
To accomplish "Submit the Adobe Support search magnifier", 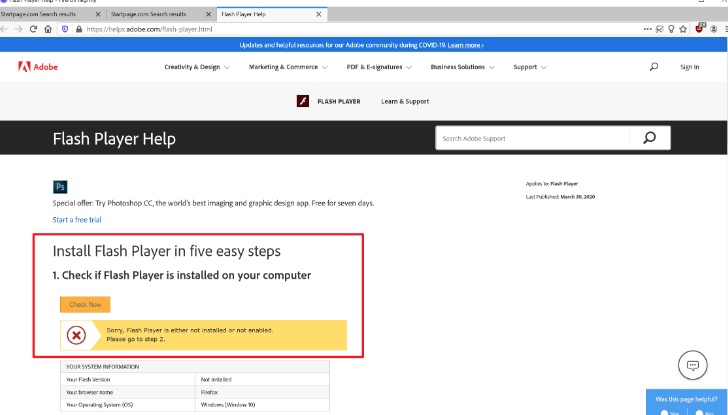I will pyautogui.click(x=650, y=138).
